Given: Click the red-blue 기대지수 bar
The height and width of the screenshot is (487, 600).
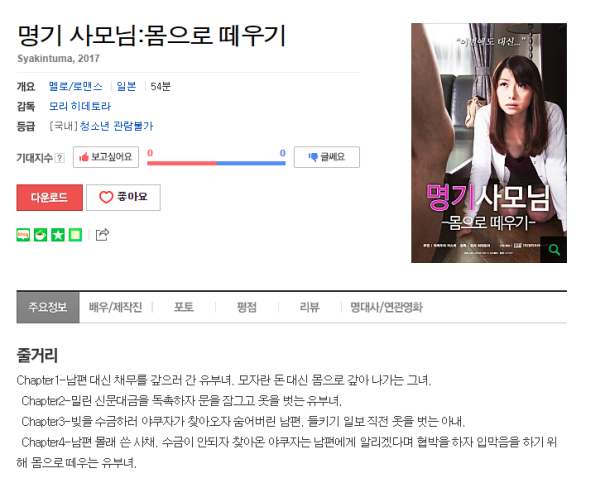Looking at the screenshot, I should [x=217, y=163].
